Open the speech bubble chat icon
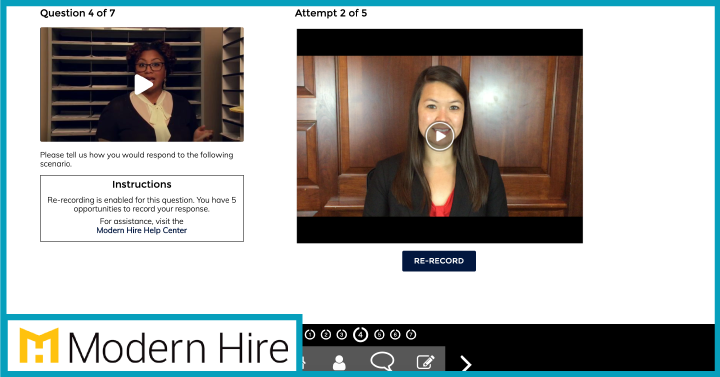 click(x=382, y=361)
